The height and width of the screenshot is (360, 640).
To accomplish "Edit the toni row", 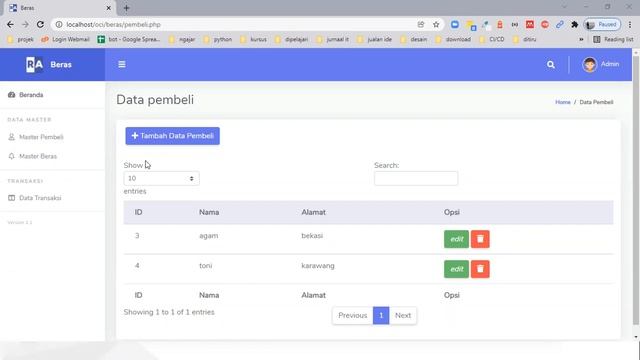I will pos(456,269).
